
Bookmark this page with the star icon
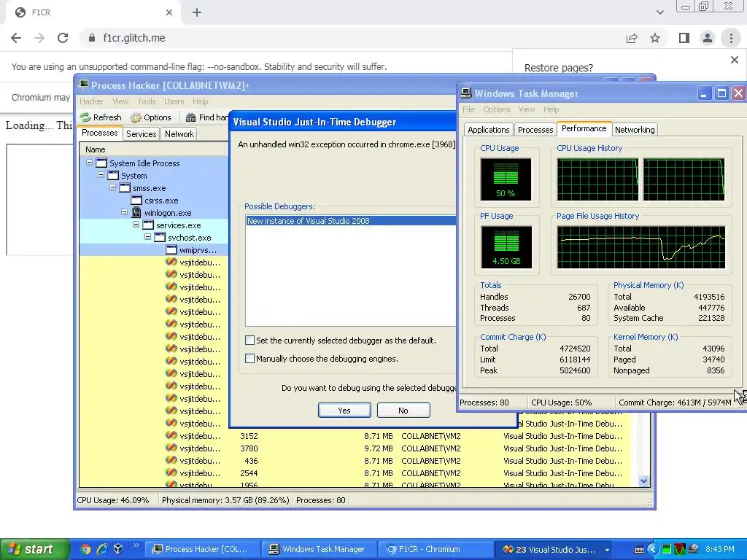tap(655, 38)
